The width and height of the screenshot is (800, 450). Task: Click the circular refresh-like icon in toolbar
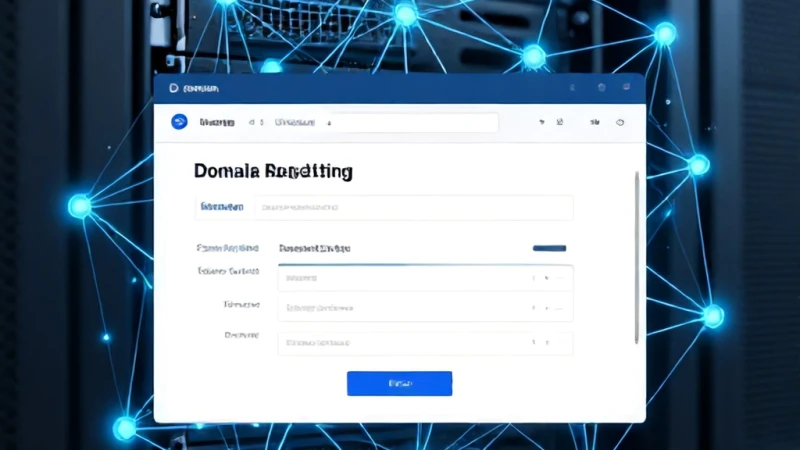coord(620,122)
